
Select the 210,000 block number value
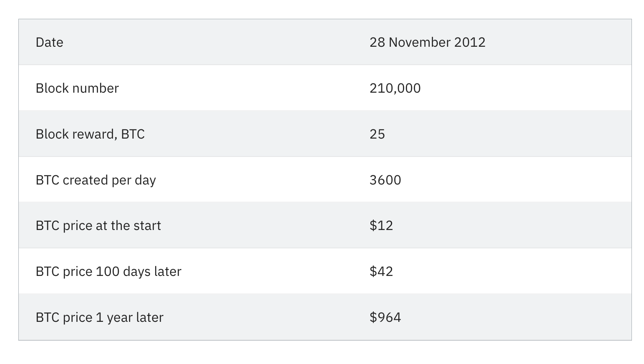[x=395, y=88]
